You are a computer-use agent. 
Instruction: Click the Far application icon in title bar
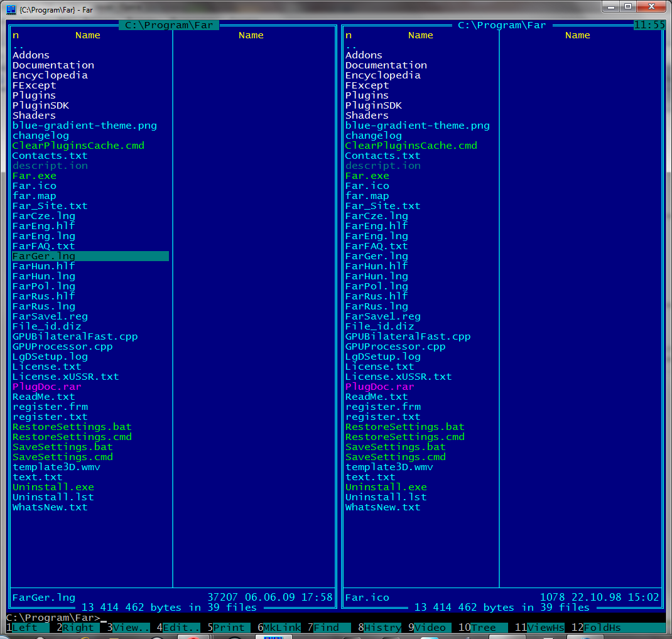point(11,9)
